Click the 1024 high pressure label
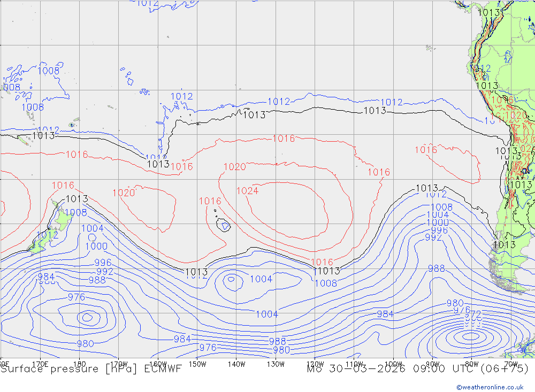Viewport: 535px width, 392px height. [x=247, y=191]
